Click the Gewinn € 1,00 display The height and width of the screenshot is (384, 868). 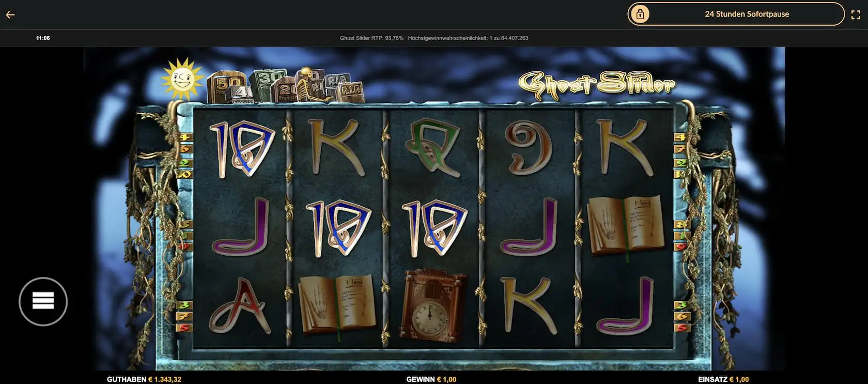pos(431,379)
